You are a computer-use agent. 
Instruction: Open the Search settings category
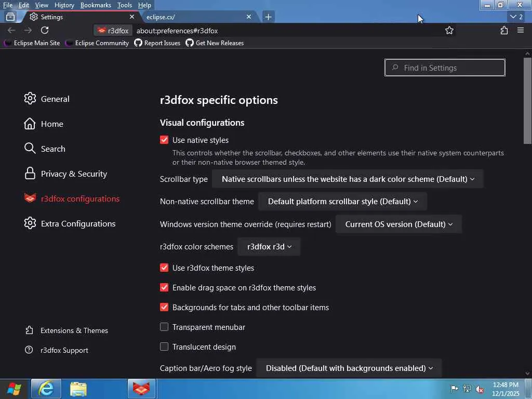pos(45,149)
